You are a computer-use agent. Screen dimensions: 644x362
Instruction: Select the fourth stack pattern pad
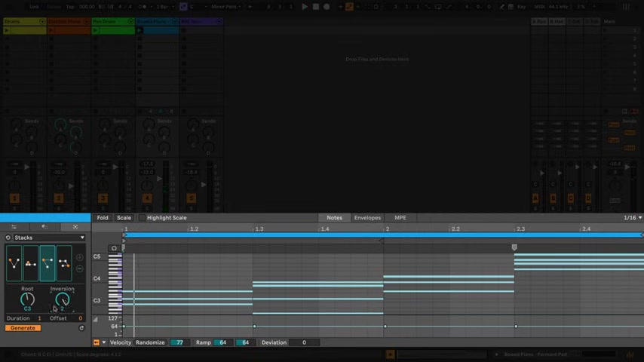click(64, 263)
